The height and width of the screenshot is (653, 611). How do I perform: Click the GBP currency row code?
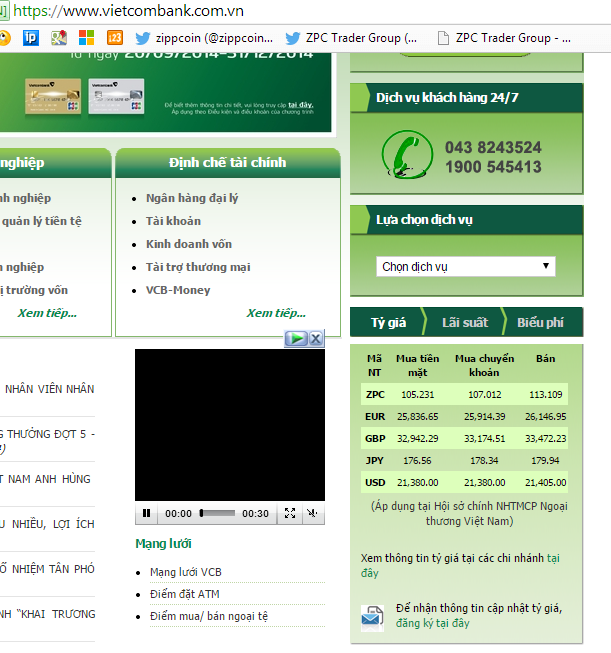pos(375,439)
